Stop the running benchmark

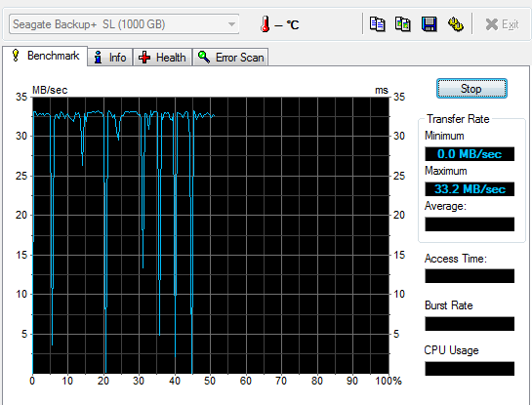[x=471, y=89]
